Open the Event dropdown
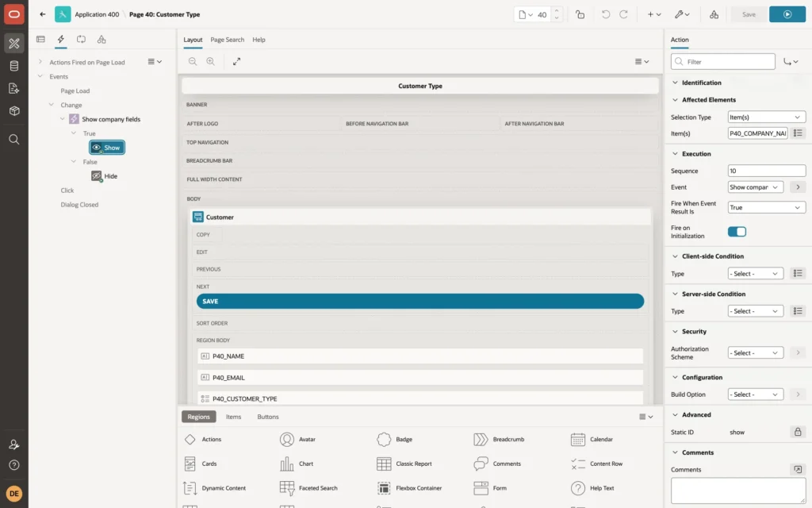Image resolution: width=812 pixels, height=508 pixels. pyautogui.click(x=756, y=187)
